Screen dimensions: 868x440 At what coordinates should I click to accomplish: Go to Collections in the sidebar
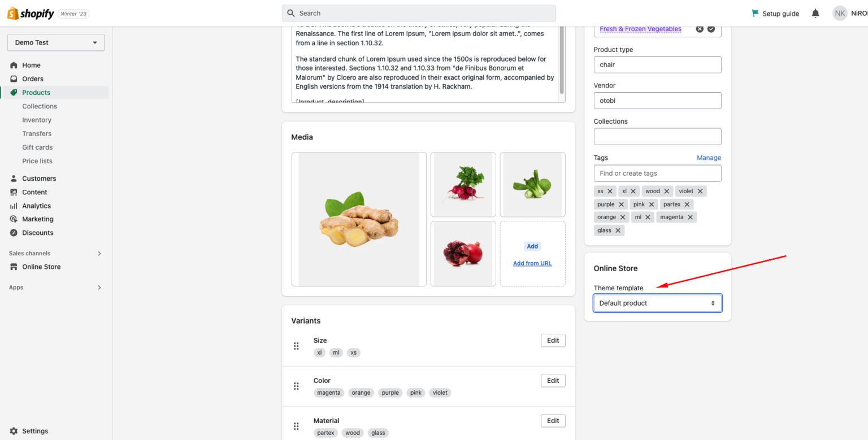(x=40, y=106)
